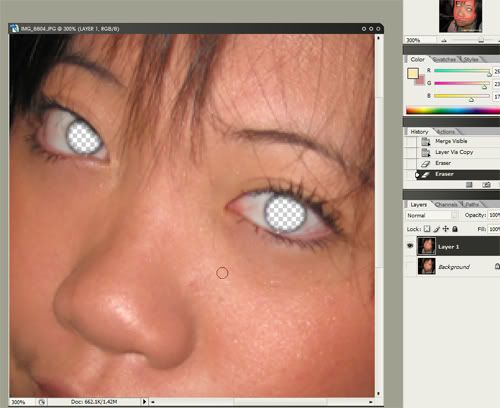Image resolution: width=500 pixels, height=408 pixels.
Task: Click the horizontal scrollbar left arrow
Action: coord(153,402)
